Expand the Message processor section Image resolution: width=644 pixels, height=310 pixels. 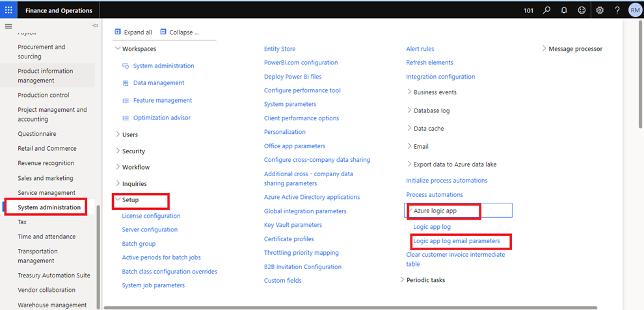tap(544, 49)
